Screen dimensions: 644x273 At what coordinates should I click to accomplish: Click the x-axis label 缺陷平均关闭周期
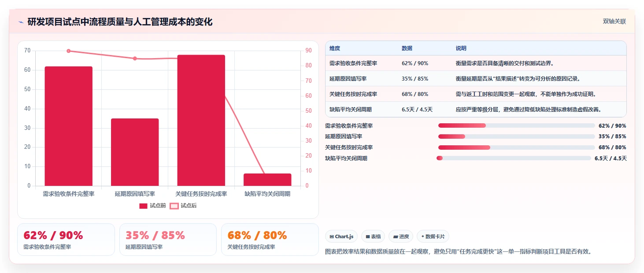pyautogui.click(x=267, y=194)
